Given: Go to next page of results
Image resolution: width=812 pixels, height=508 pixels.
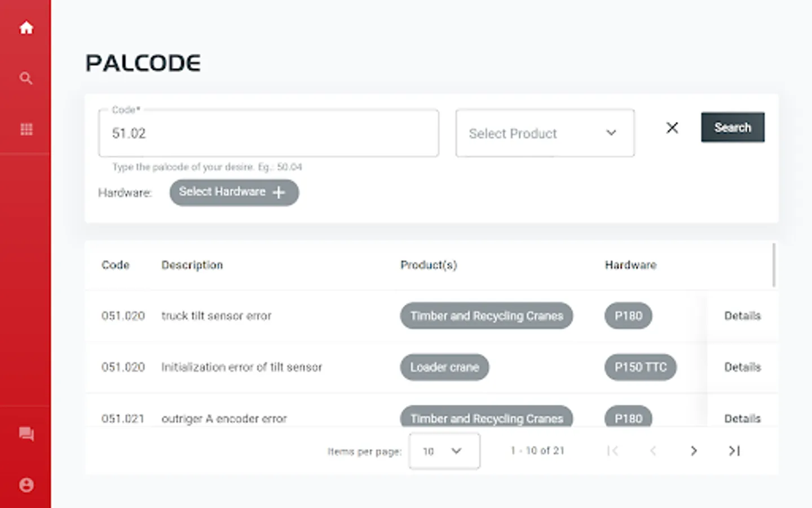Looking at the screenshot, I should click(694, 450).
